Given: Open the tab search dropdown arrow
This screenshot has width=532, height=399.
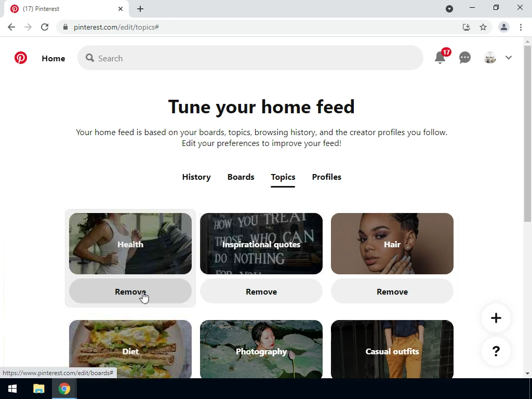Looking at the screenshot, I should (449, 9).
